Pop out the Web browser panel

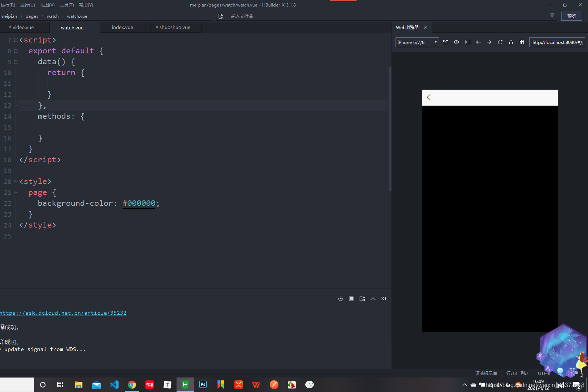(x=446, y=42)
